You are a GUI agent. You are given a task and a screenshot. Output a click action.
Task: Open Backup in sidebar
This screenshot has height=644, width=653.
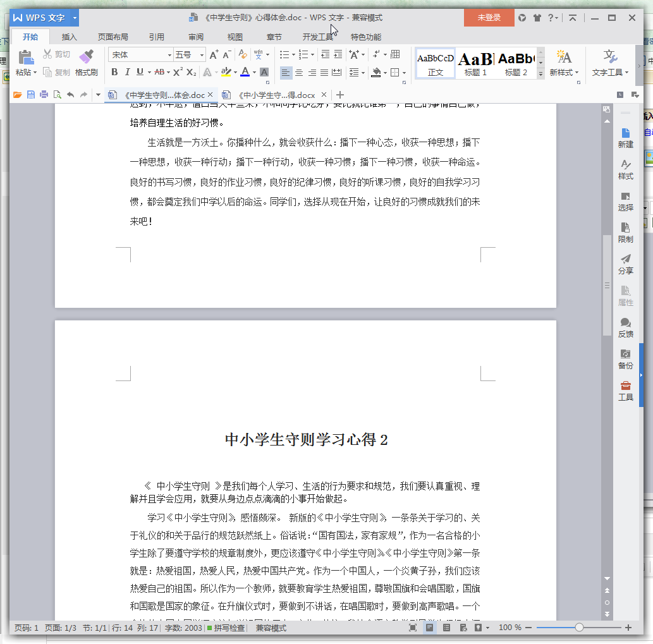[x=626, y=359]
